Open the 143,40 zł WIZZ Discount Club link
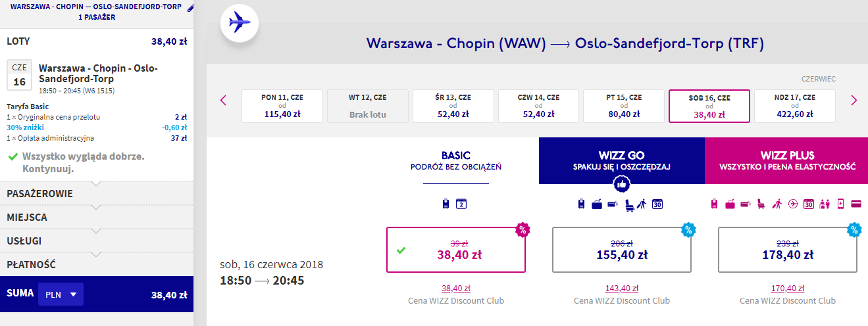This screenshot has width=868, height=326. (x=621, y=289)
